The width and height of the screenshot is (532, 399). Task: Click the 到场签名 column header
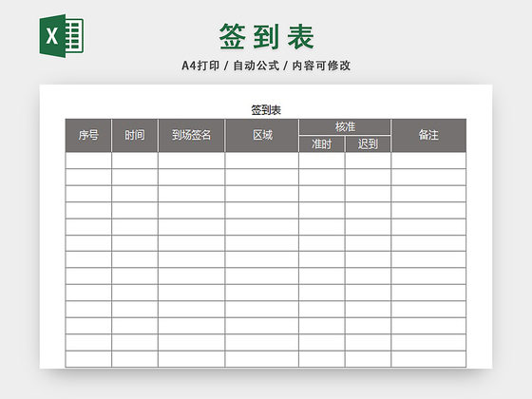[191, 135]
